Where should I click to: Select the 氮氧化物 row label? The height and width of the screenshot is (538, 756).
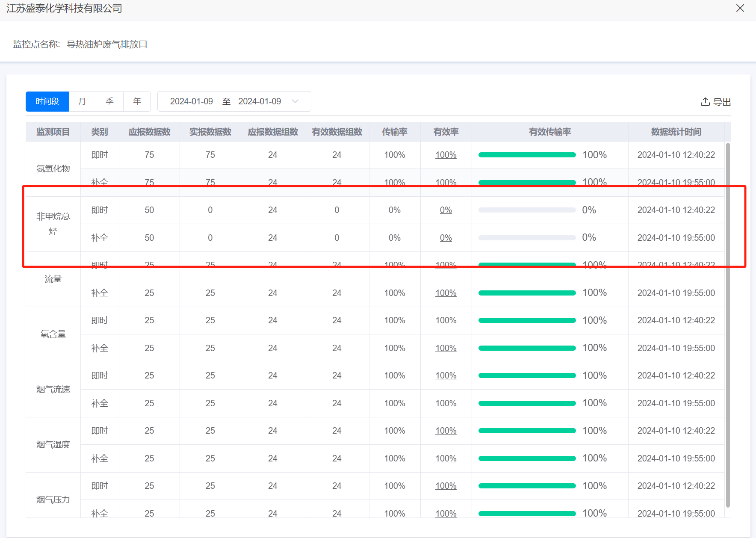[x=53, y=168]
